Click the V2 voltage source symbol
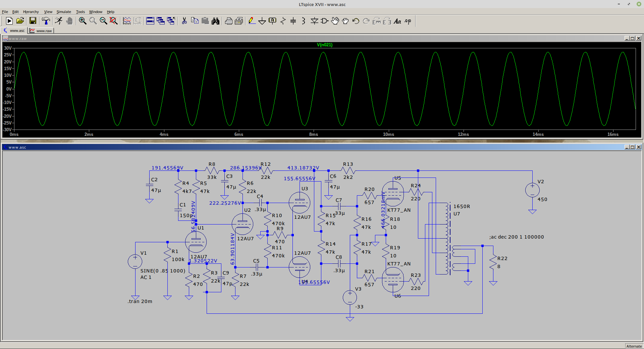644x349 pixels. 532,190
